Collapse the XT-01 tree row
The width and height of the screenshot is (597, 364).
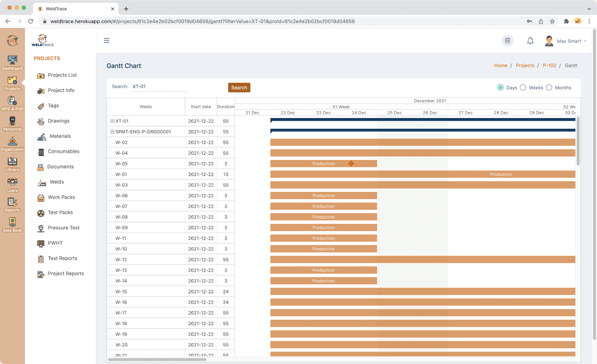(112, 120)
